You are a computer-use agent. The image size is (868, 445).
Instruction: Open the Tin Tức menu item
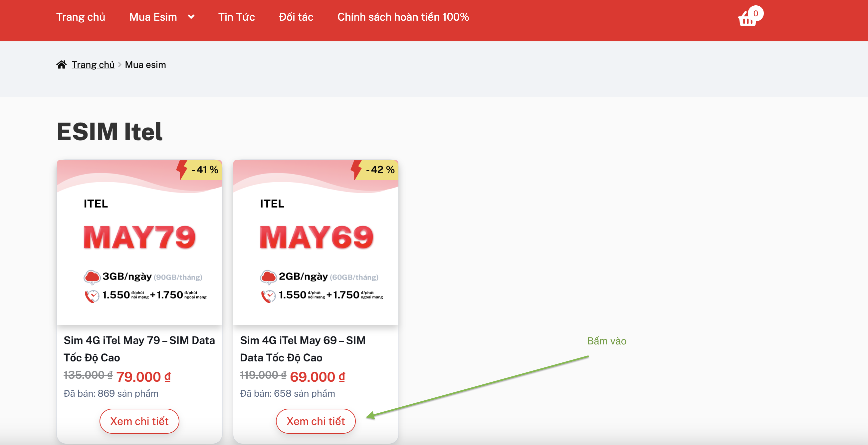[x=237, y=17]
